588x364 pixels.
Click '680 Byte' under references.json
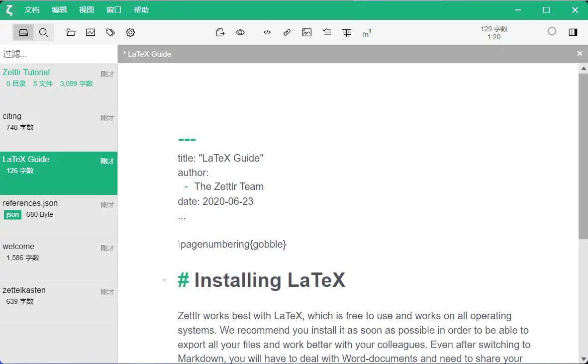point(40,214)
